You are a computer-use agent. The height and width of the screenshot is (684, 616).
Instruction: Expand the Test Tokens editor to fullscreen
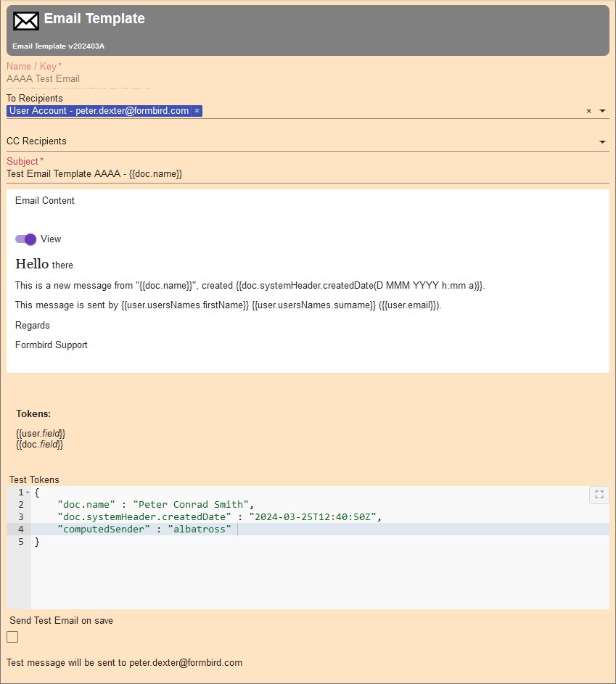click(599, 494)
